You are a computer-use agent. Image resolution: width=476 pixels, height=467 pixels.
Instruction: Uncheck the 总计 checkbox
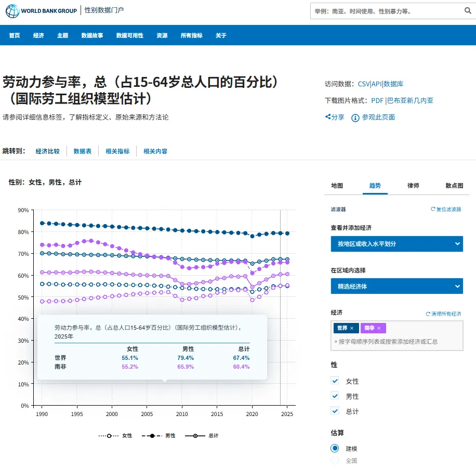335,411
